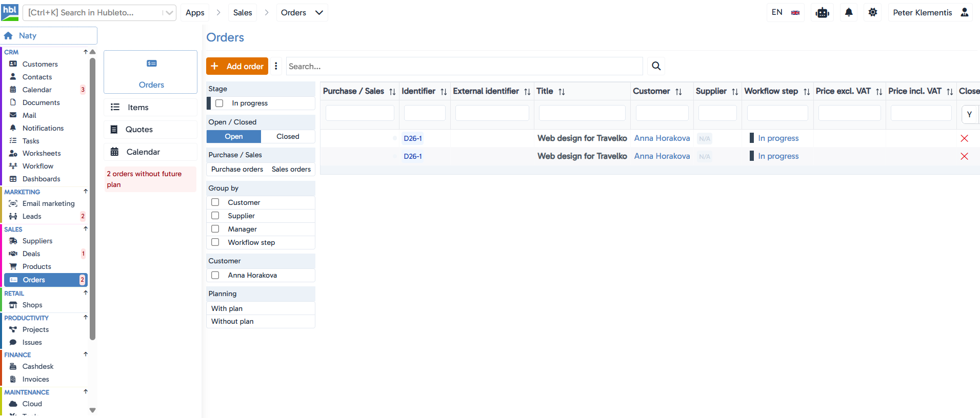The image size is (980, 418).
Task: Open the global search dropdown arrow
Action: (x=169, y=13)
